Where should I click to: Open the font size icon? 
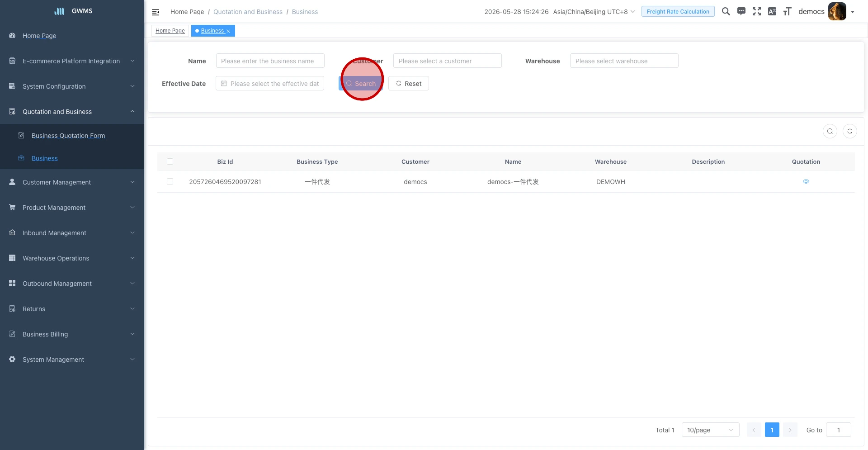tap(788, 11)
